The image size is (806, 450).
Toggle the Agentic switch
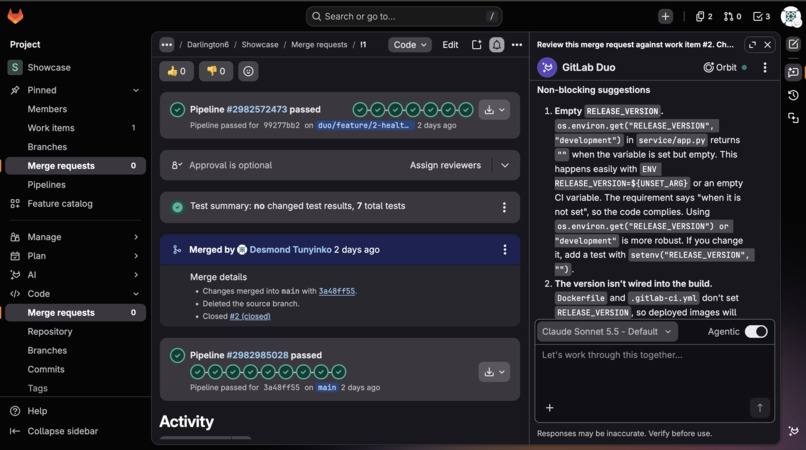tap(756, 332)
